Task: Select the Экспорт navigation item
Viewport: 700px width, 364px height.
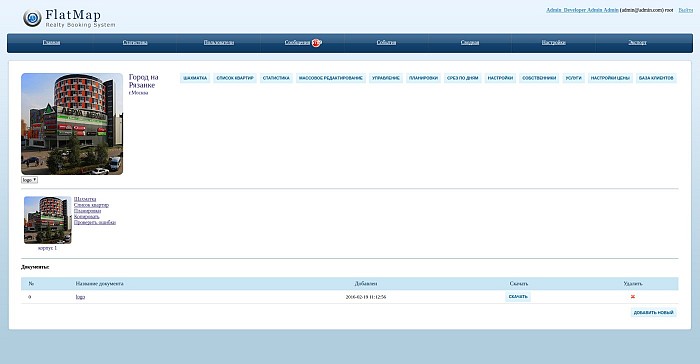Action: pyautogui.click(x=637, y=42)
